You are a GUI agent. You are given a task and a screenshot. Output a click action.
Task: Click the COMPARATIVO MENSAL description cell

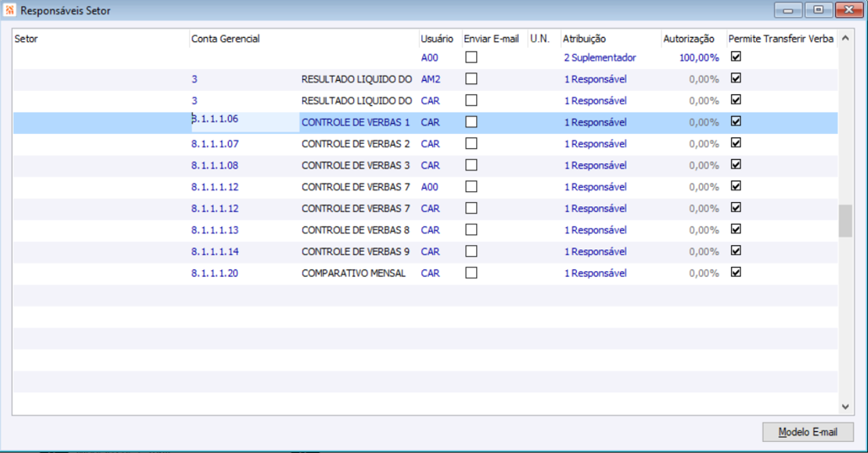(353, 274)
